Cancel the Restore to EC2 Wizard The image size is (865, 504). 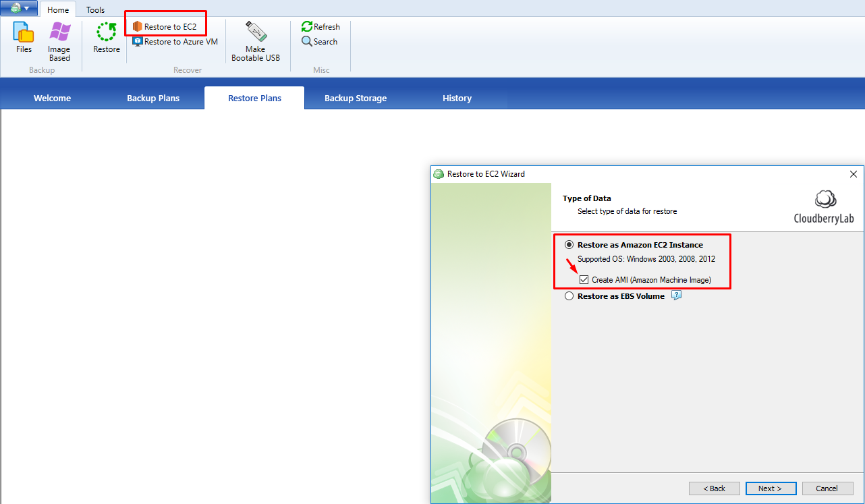click(827, 488)
